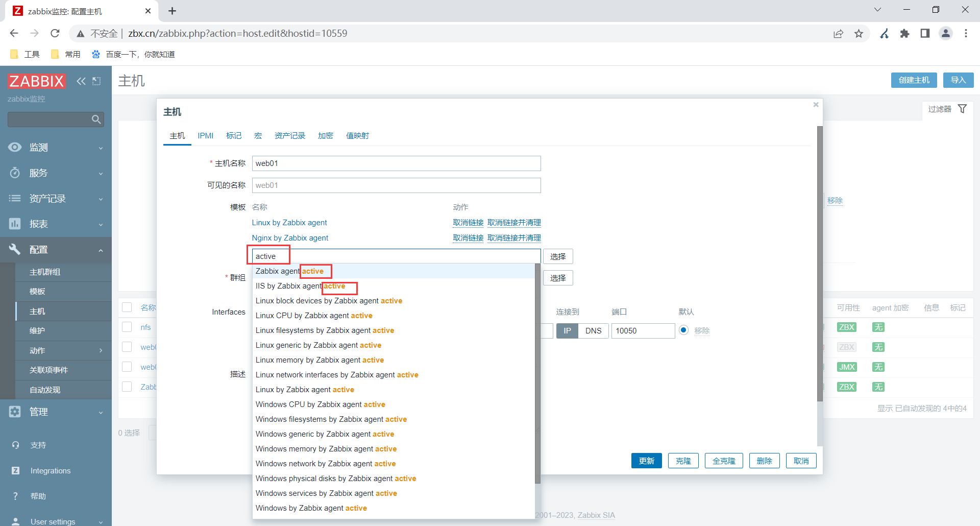
Task: Open the Chrome profile avatar
Action: [x=946, y=33]
